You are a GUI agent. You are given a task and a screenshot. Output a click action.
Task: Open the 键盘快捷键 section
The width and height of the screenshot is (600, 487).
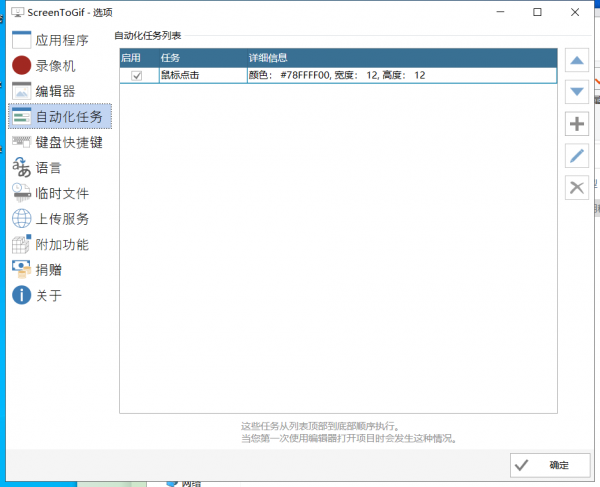point(60,142)
